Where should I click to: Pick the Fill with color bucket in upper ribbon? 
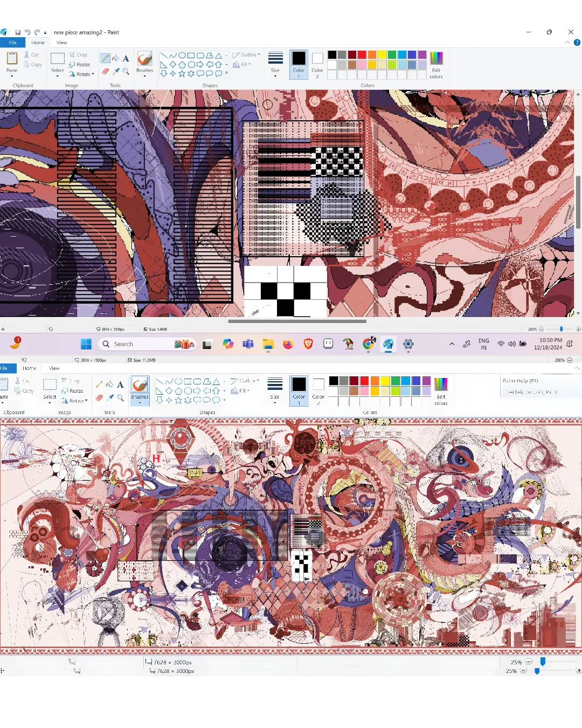click(116, 58)
